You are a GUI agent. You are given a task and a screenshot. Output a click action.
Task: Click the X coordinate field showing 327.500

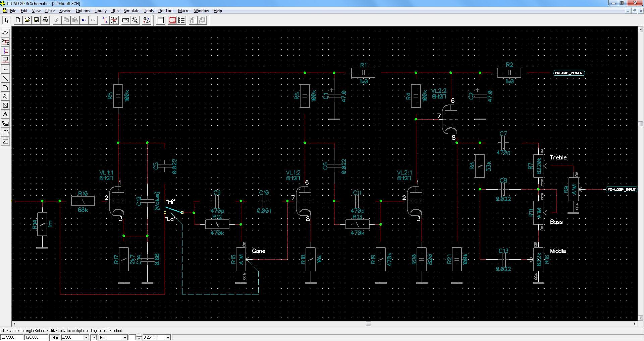[x=12, y=337]
